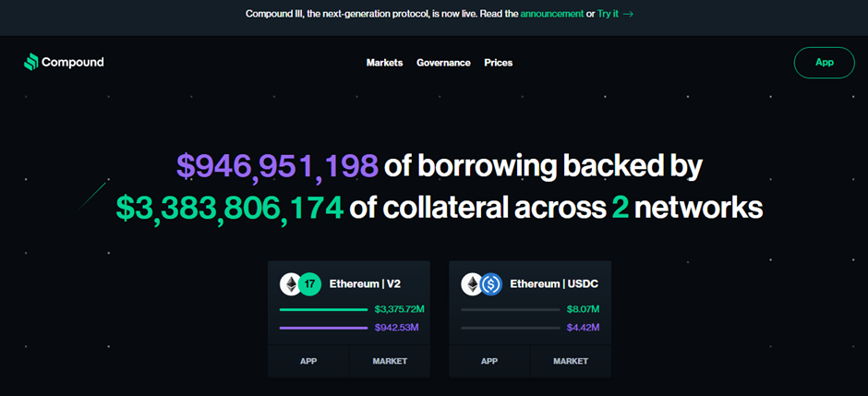Click the Ethereum icon on USDC card
Image resolution: width=868 pixels, height=396 pixels.
coord(472,284)
